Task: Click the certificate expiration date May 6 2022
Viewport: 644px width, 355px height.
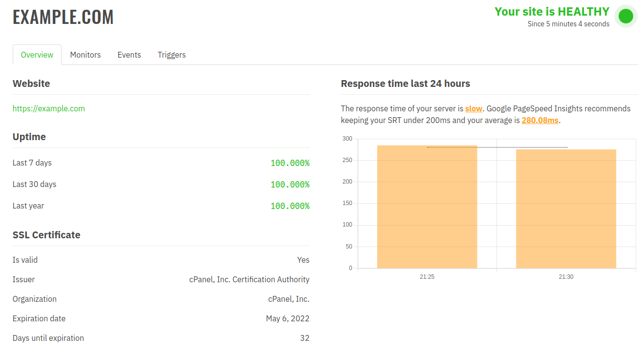Action: [x=287, y=318]
